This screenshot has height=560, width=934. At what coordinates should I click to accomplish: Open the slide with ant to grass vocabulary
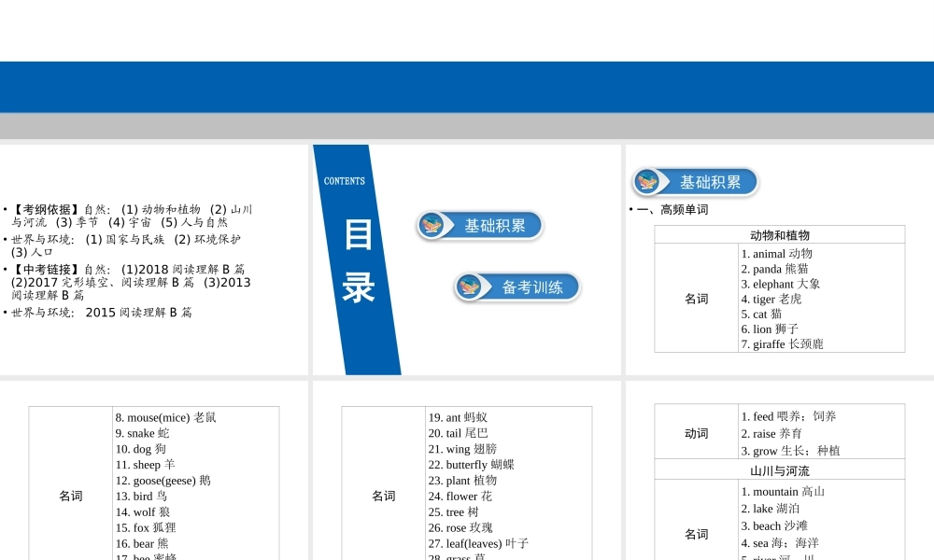466,471
